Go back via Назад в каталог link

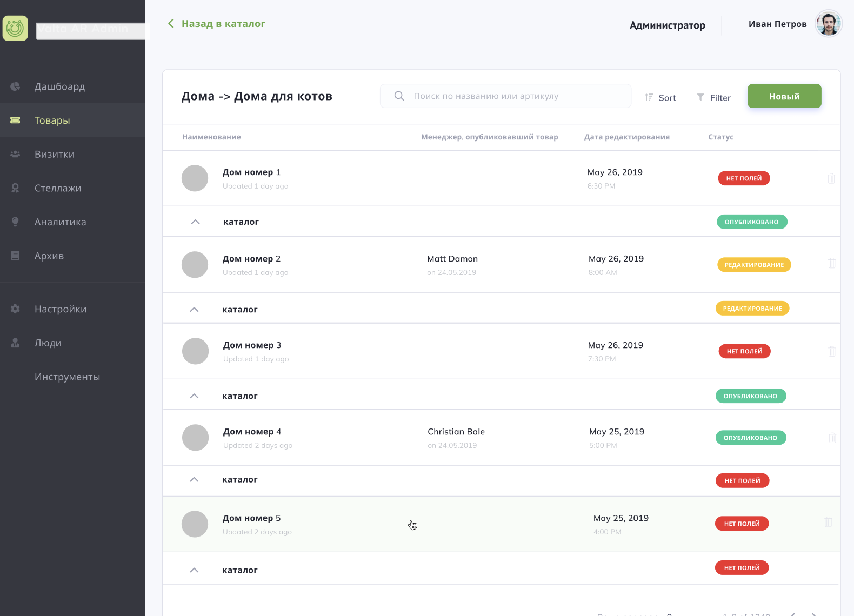[x=223, y=24]
